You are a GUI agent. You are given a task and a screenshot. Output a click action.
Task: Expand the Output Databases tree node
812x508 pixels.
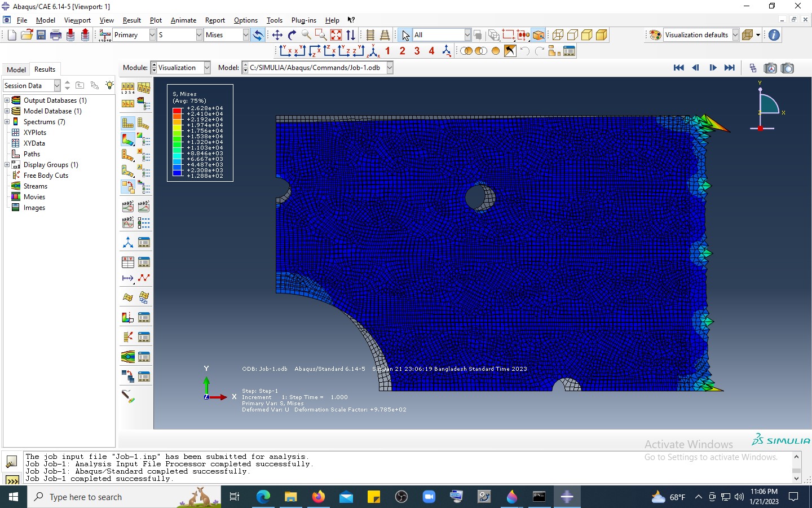7,100
